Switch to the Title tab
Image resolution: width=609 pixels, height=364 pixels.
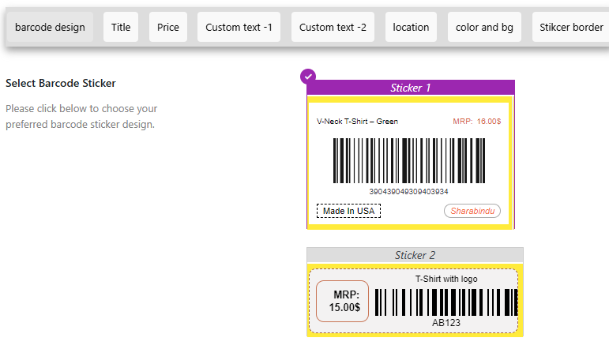pyautogui.click(x=121, y=27)
